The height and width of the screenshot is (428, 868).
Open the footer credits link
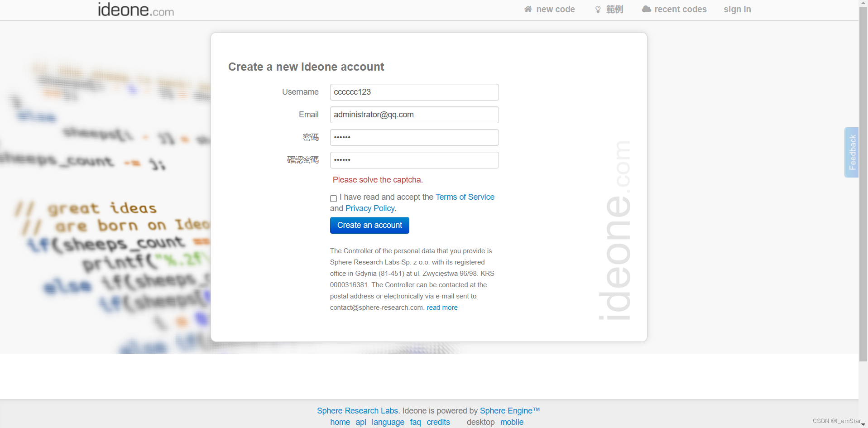click(438, 422)
